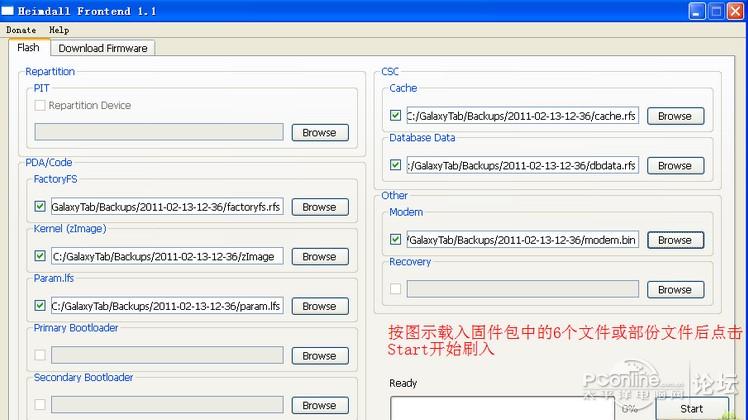Browse for the Modem file
The width and height of the screenshot is (748, 420).
675,240
